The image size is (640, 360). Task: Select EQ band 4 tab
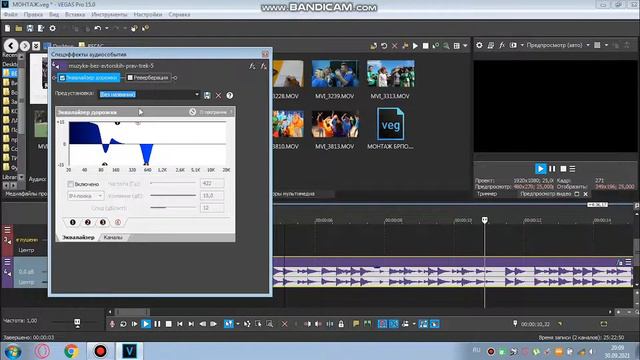tap(118, 222)
